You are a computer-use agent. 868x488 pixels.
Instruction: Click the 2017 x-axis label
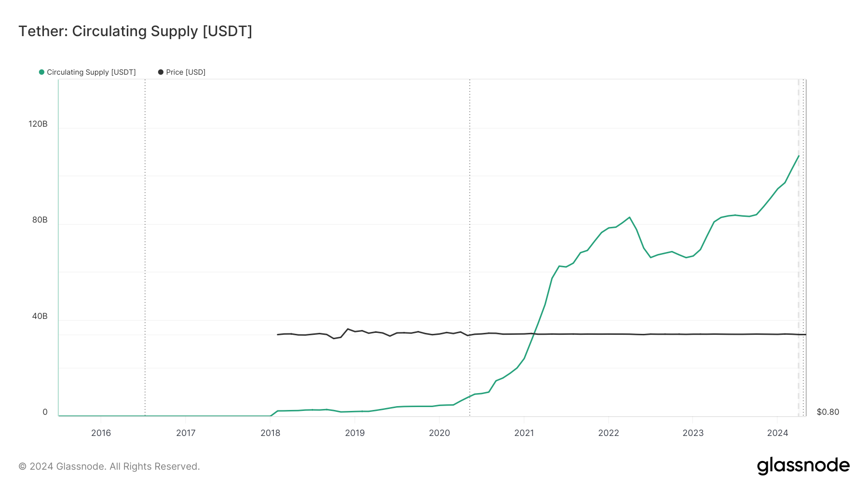(186, 433)
